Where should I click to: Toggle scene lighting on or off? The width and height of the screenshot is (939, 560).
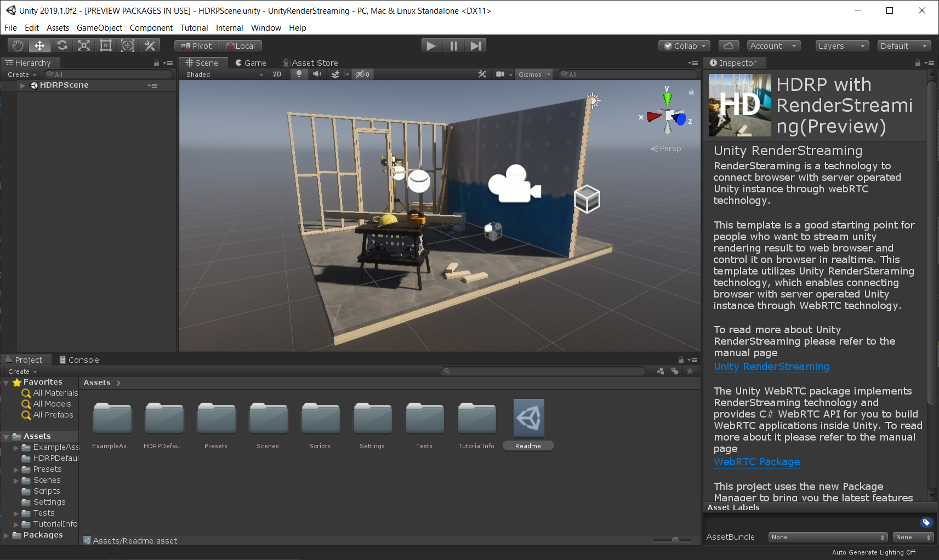coord(299,75)
